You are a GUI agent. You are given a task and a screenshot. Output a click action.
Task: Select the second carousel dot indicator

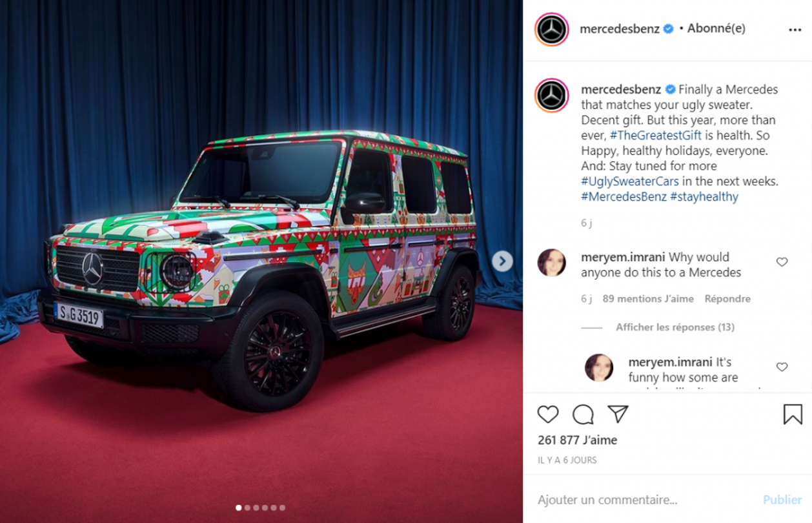247,508
